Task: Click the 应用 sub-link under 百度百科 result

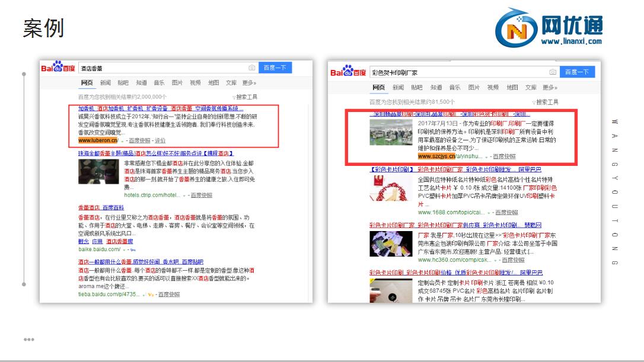Action: tap(97, 241)
